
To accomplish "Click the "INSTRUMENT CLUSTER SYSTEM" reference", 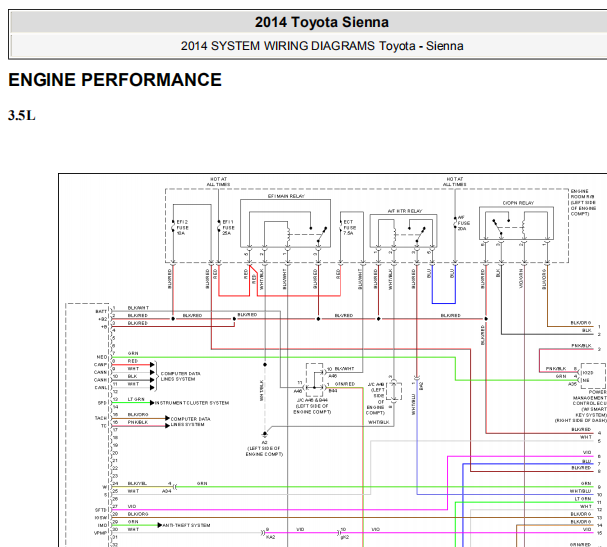I will click(192, 403).
